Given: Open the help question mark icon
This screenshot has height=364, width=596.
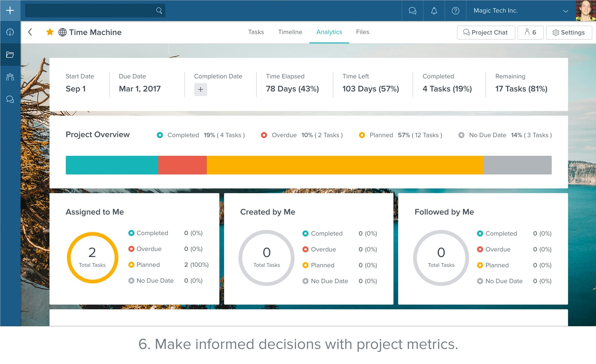Looking at the screenshot, I should pos(456,11).
